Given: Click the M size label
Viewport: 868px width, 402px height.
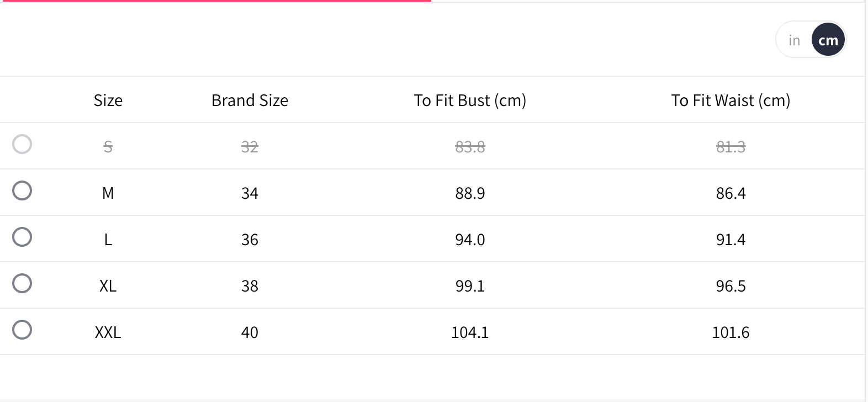Looking at the screenshot, I should tap(108, 193).
